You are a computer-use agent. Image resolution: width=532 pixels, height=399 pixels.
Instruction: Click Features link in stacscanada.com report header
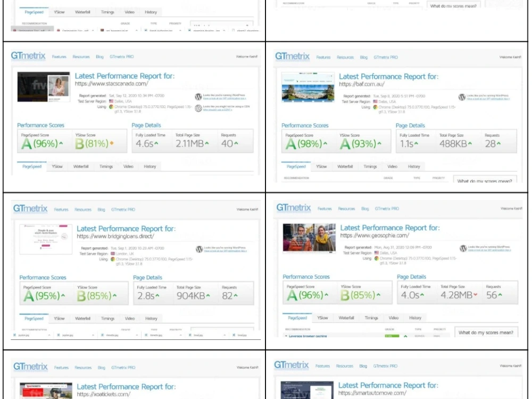point(59,57)
